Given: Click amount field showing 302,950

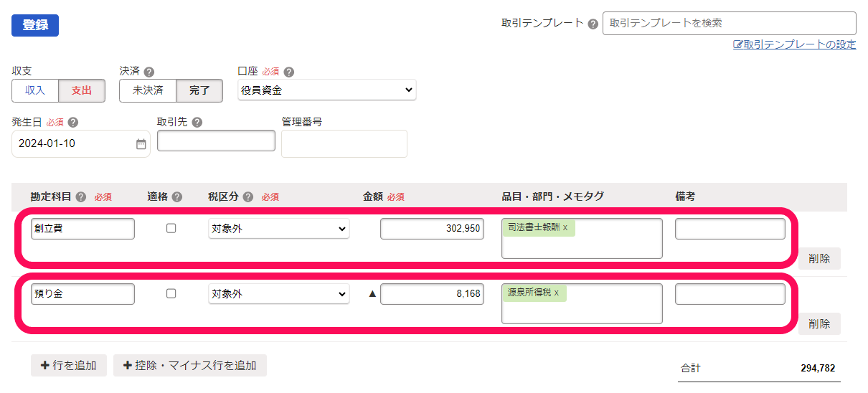Looking at the screenshot, I should (433, 229).
